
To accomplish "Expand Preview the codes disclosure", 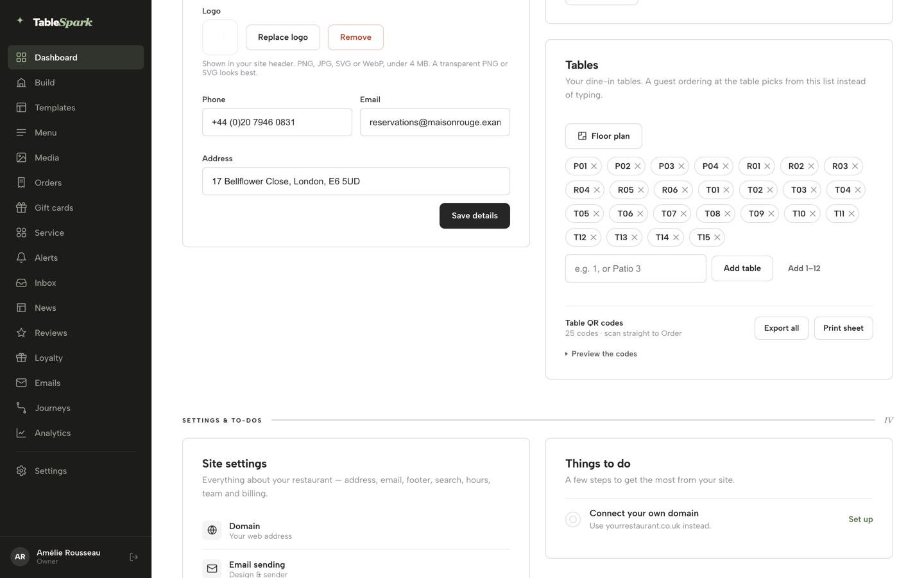I will [x=601, y=354].
